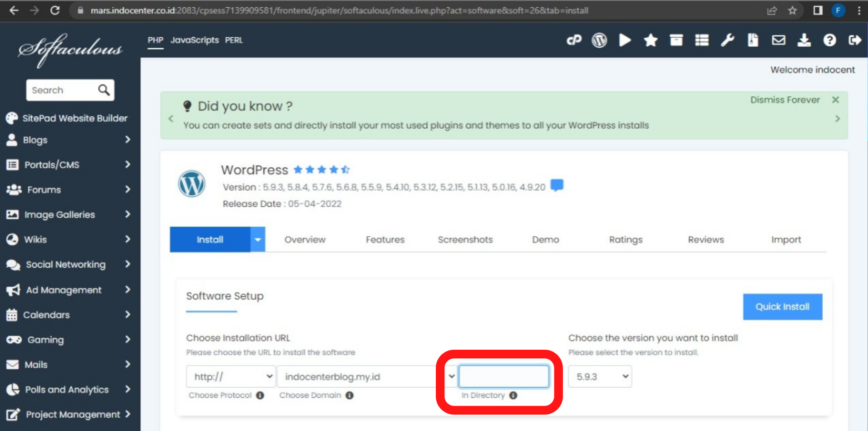
Task: Click the In Directory text field
Action: [x=504, y=377]
